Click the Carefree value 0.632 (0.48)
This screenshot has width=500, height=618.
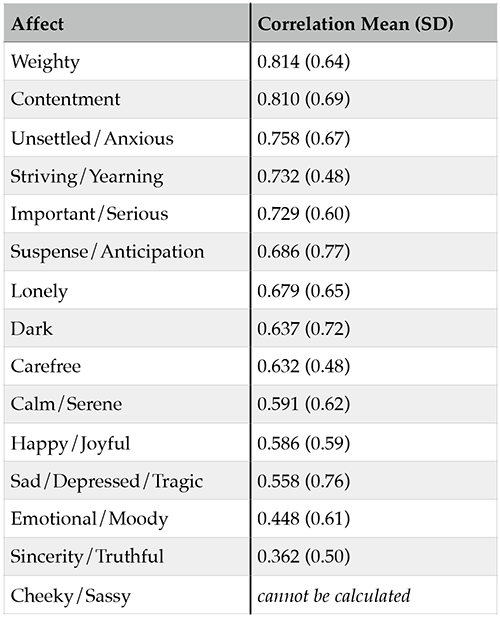click(303, 366)
